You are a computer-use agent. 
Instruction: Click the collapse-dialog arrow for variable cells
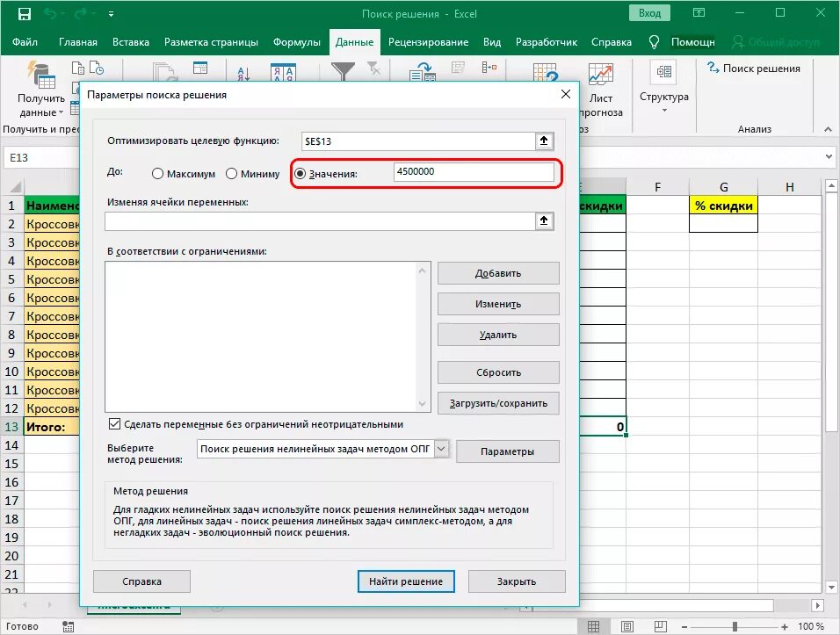(544, 220)
